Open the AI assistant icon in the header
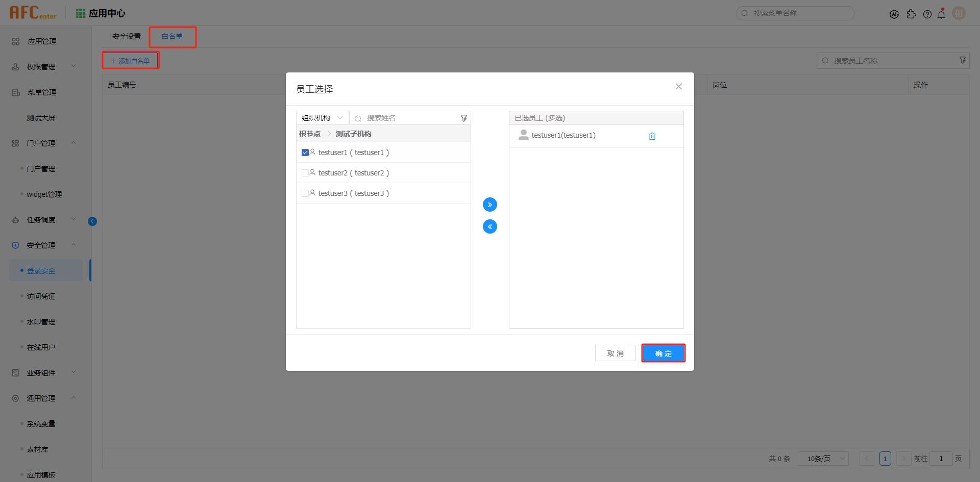This screenshot has width=980, height=482. click(895, 13)
